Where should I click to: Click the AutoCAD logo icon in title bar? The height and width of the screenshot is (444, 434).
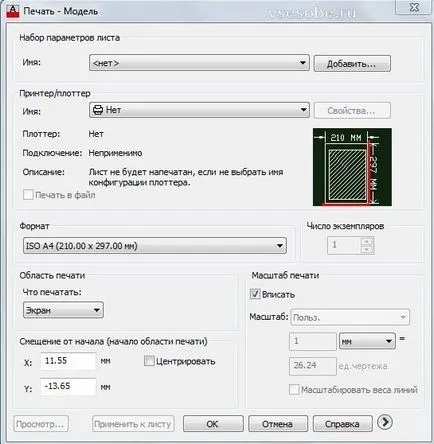click(13, 10)
